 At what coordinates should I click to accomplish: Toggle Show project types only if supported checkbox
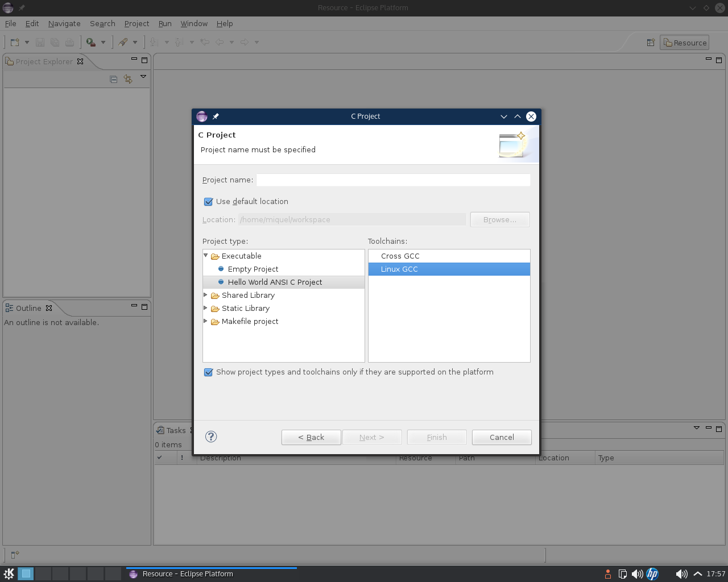[x=208, y=372]
